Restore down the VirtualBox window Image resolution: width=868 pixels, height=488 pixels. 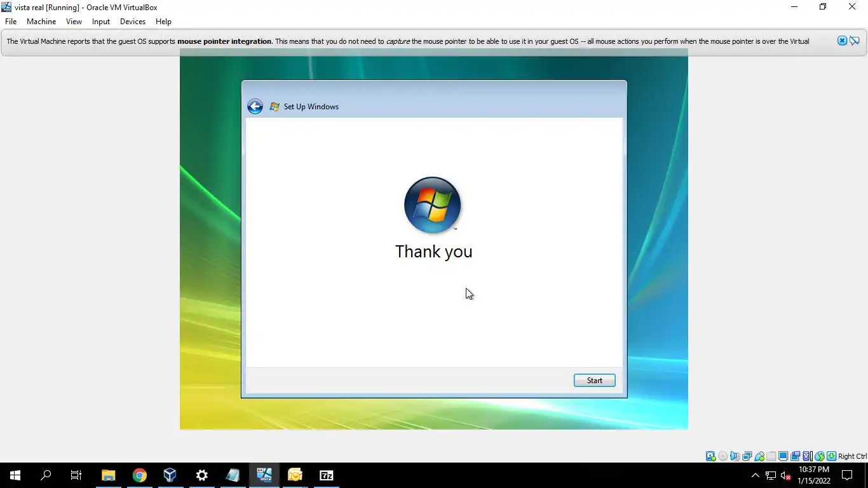(823, 7)
